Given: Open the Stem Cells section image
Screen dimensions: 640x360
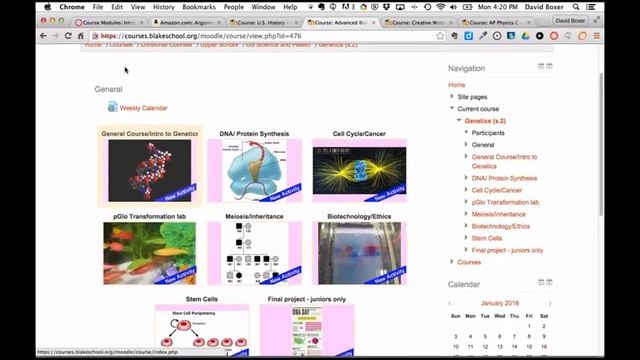Looking at the screenshot, I should [x=202, y=330].
